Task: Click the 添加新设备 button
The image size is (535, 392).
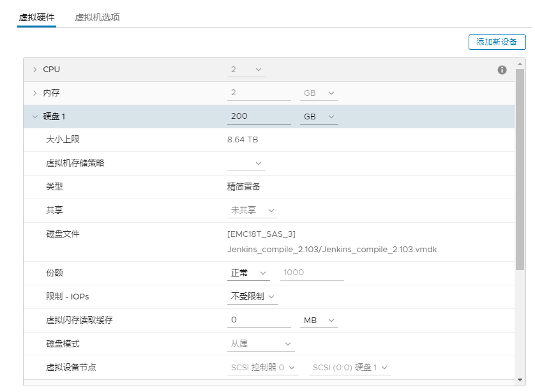Action: (497, 42)
